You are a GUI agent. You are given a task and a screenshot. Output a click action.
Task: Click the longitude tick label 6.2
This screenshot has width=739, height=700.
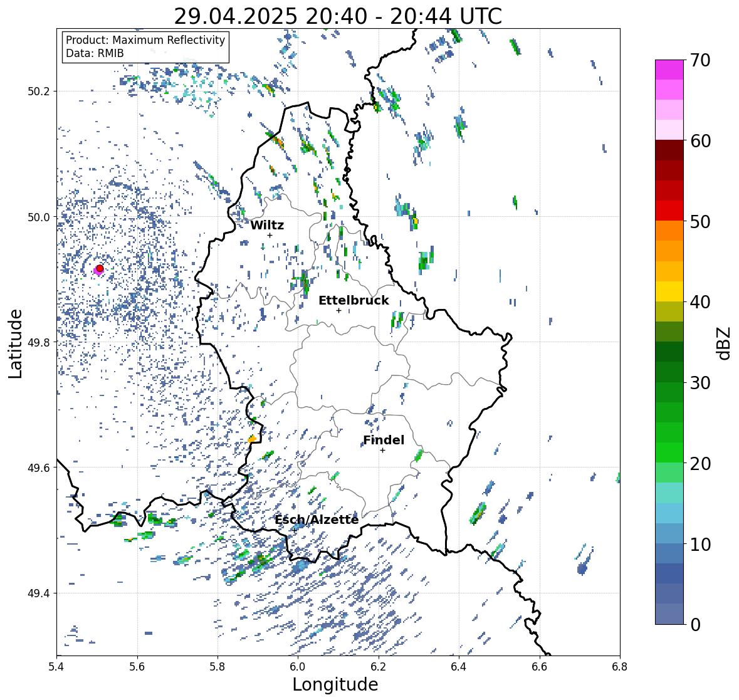point(379,667)
